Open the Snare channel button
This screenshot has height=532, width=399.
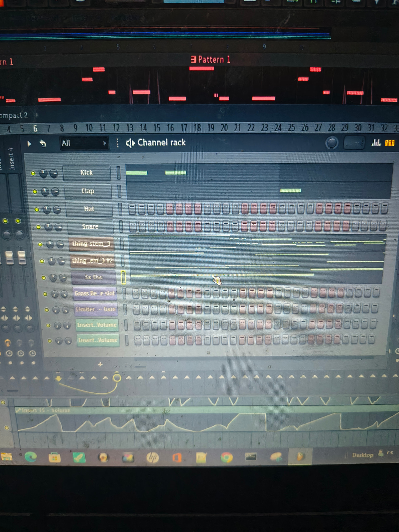point(90,227)
